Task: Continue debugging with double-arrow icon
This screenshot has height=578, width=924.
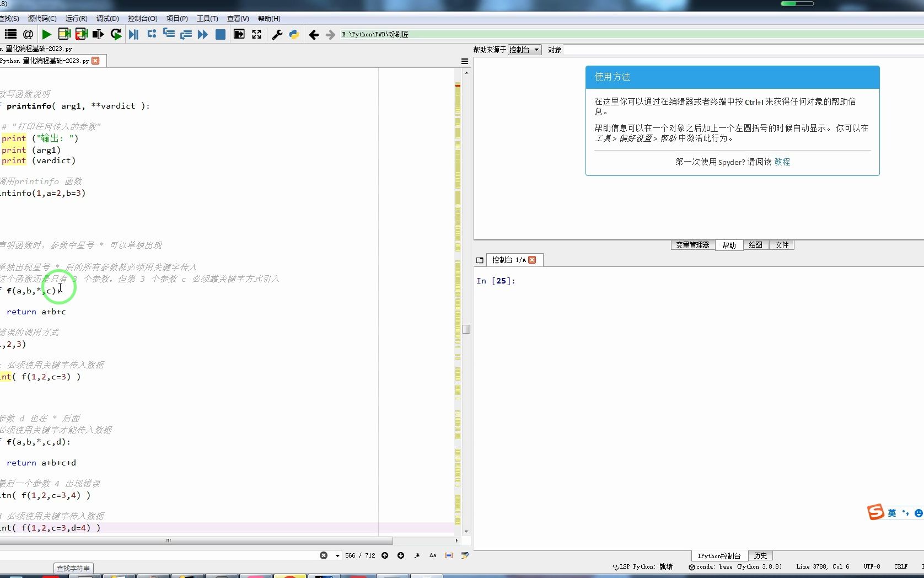Action: pos(203,34)
